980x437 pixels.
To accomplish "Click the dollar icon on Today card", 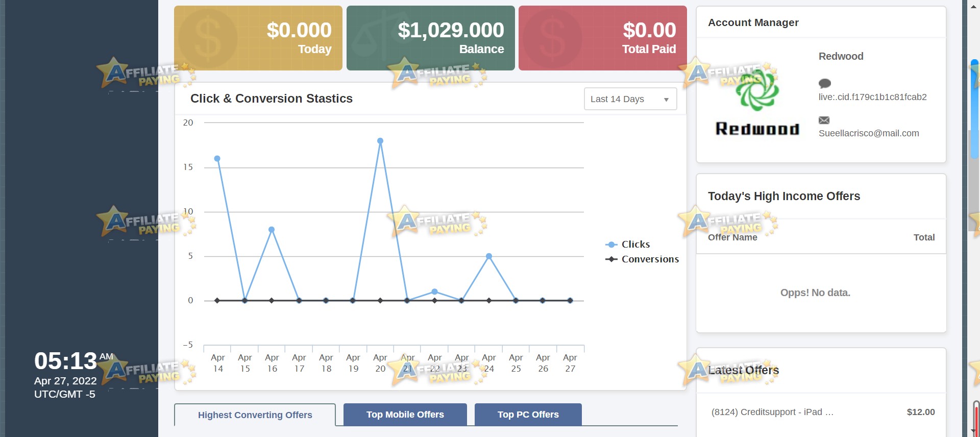I will tap(208, 38).
